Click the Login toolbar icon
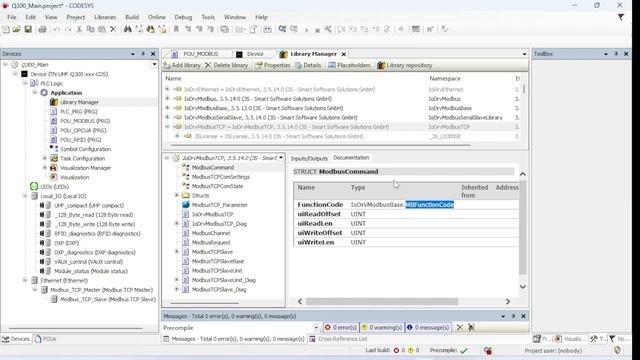Screen dimensions: 640x360 [x=282, y=29]
